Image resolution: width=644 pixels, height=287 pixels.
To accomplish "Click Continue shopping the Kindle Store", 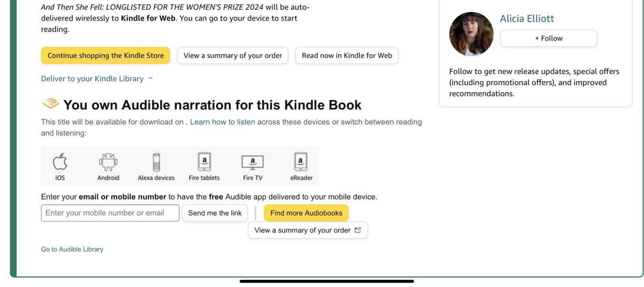I will pyautogui.click(x=105, y=55).
